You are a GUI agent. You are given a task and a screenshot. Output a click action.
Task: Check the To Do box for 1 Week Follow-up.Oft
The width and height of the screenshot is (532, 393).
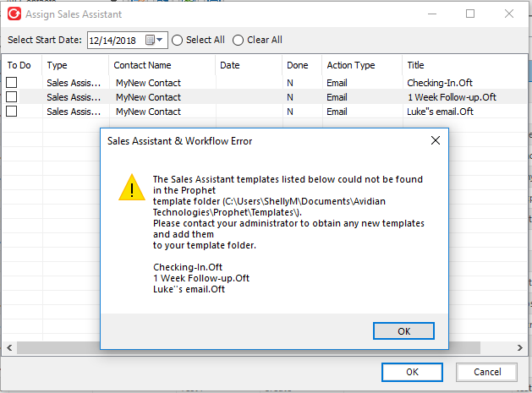click(12, 97)
